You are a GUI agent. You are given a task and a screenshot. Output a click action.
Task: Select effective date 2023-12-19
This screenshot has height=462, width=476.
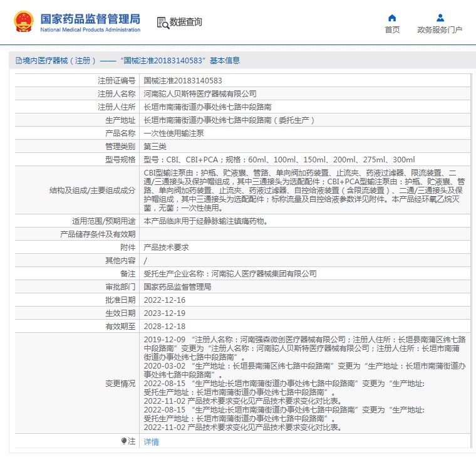165,313
